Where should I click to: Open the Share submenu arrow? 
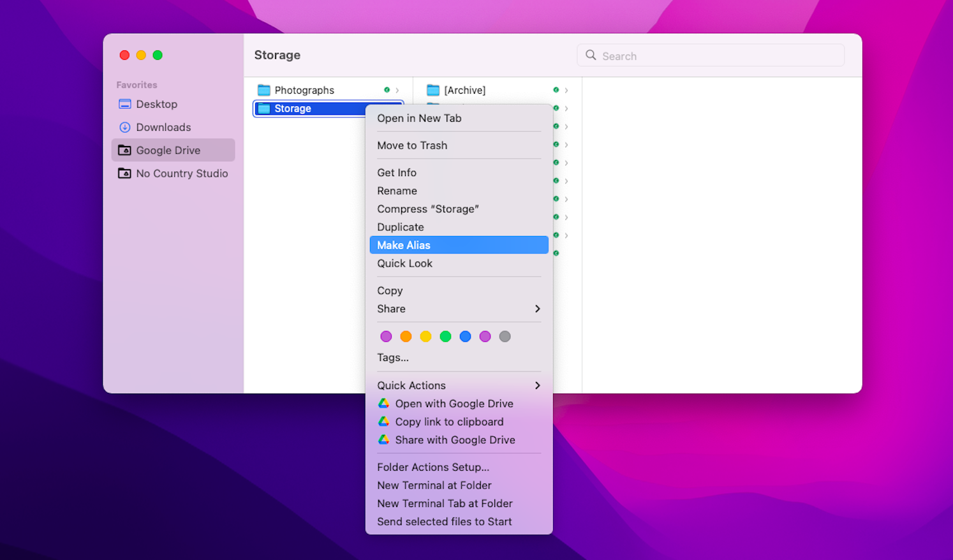(x=538, y=309)
